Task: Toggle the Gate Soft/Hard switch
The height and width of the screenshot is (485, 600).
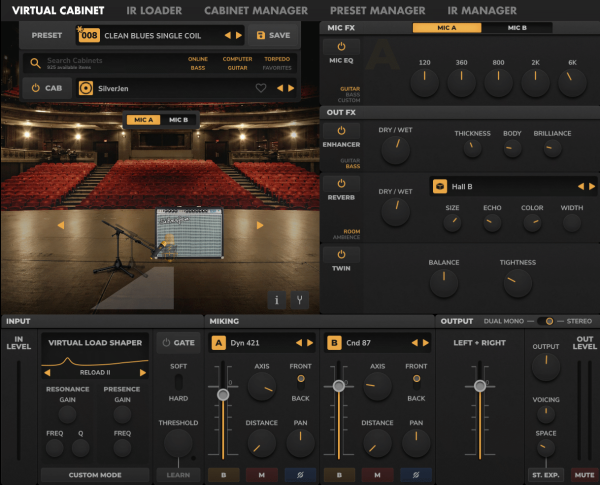Action: (177, 384)
